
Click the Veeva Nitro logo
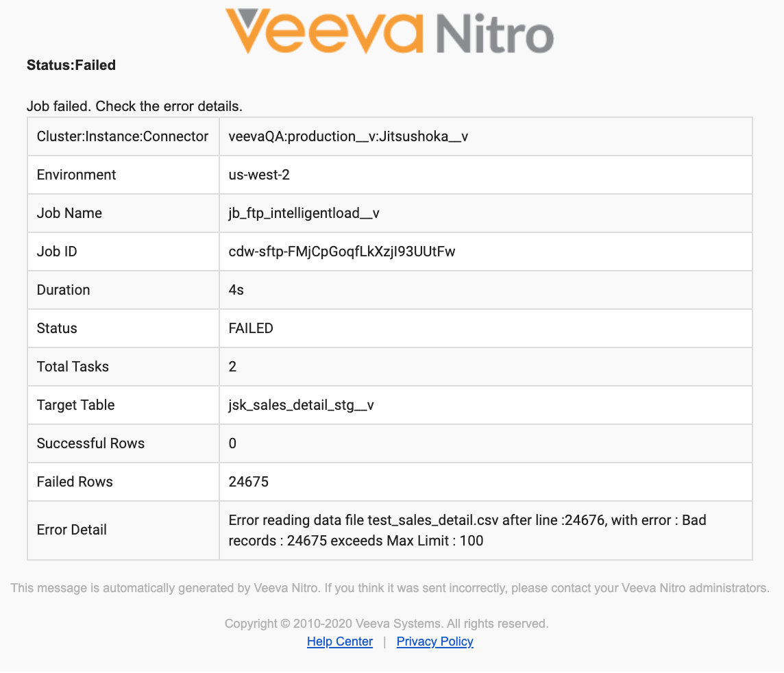tap(389, 32)
